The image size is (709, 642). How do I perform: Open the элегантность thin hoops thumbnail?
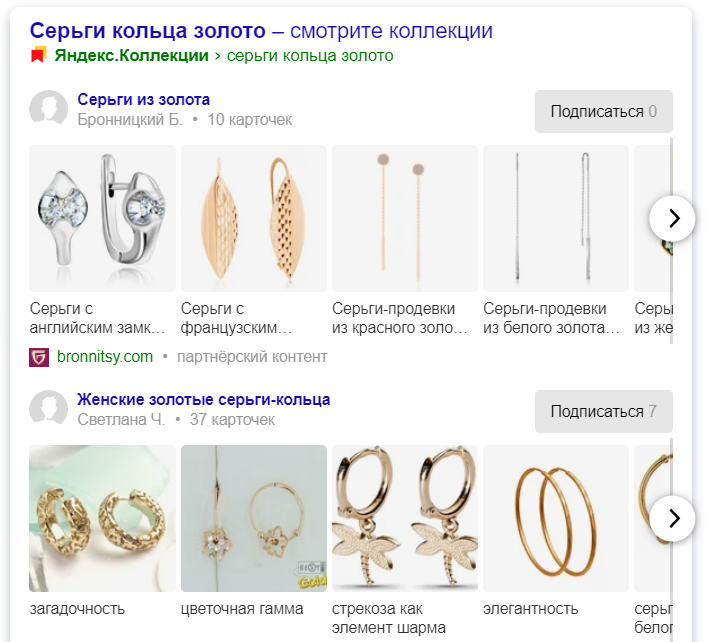pyautogui.click(x=556, y=518)
